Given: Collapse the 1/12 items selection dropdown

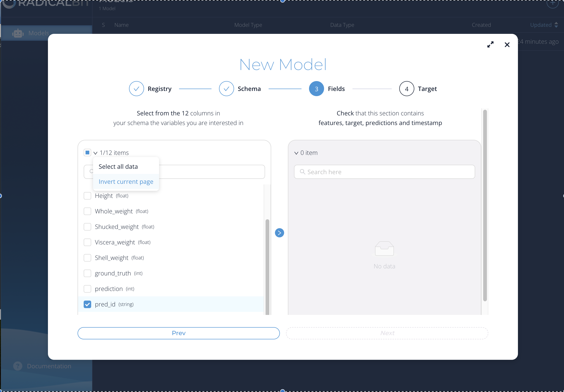Looking at the screenshot, I should point(95,153).
